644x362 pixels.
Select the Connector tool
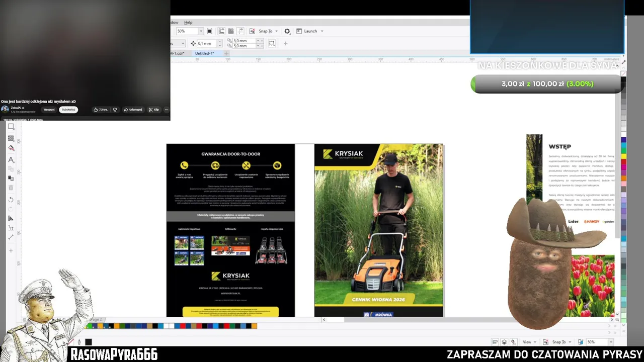[11, 228]
